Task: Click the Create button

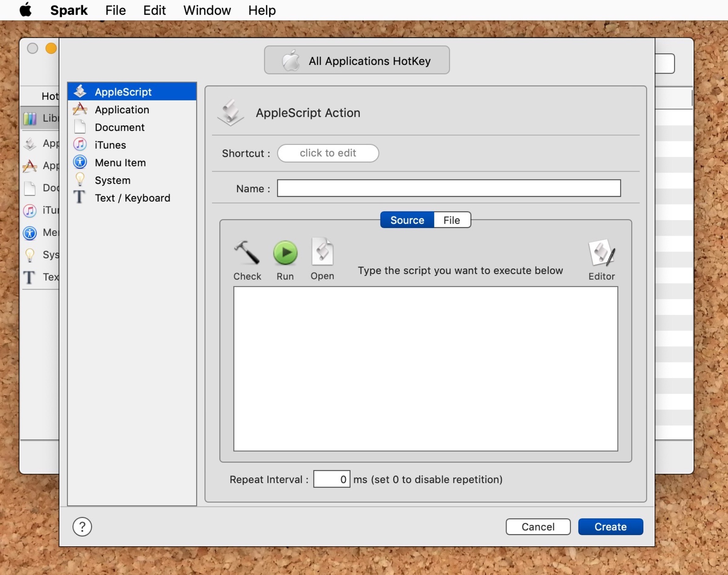Action: [x=610, y=527]
